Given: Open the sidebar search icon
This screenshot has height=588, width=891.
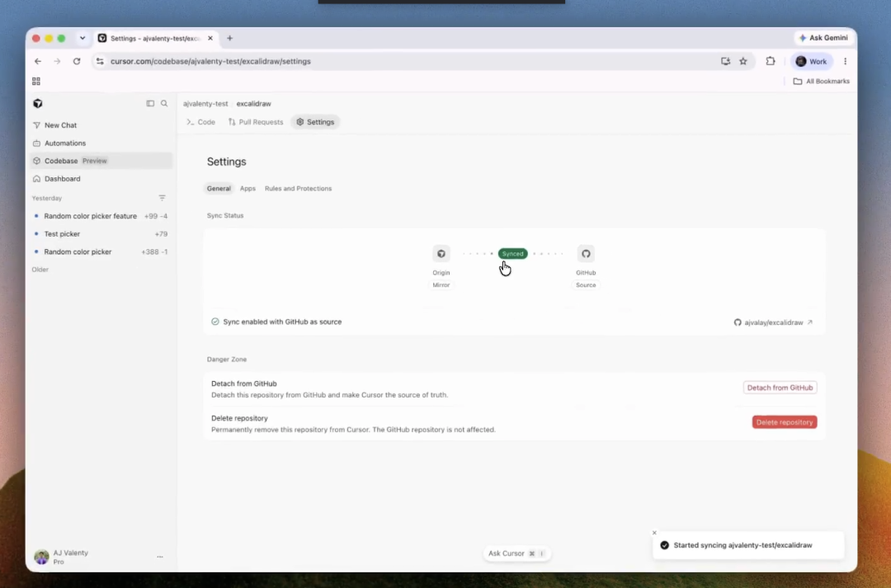Looking at the screenshot, I should (164, 103).
